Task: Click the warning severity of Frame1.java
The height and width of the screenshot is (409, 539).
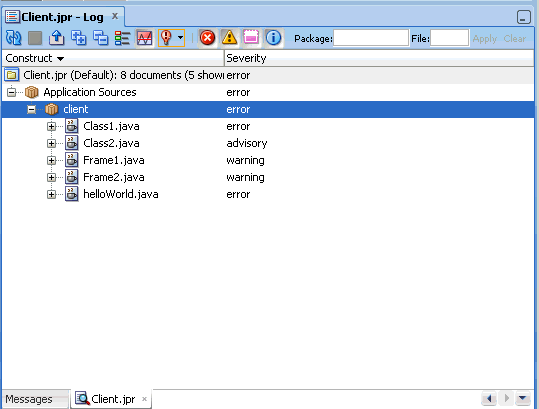Action: 245,161
